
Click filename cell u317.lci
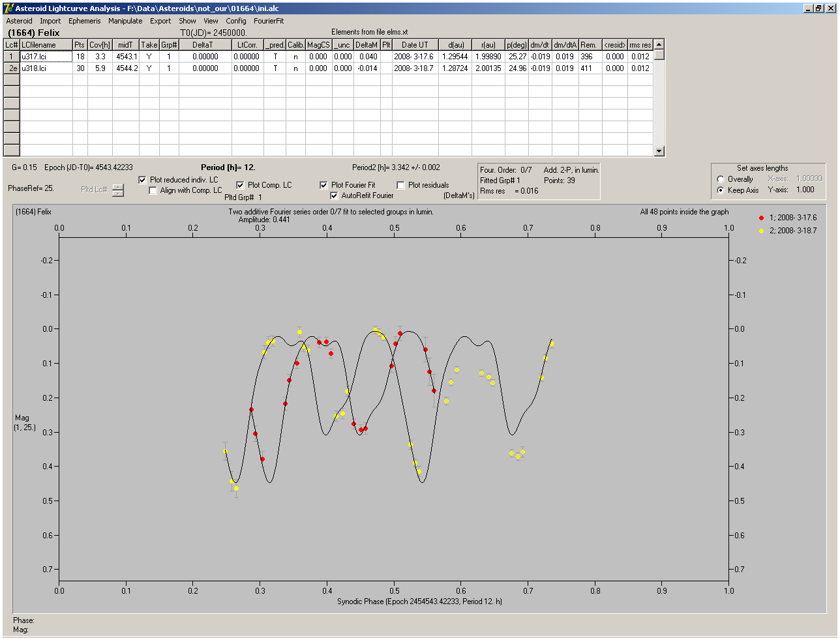click(46, 57)
